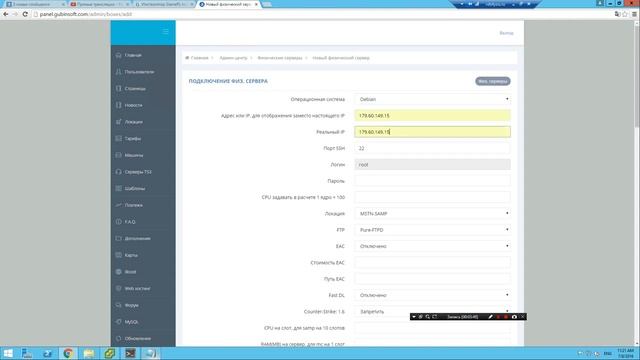Expand the Операционная система dropdown (Debian)
This screenshot has height=360, width=640.
point(432,99)
